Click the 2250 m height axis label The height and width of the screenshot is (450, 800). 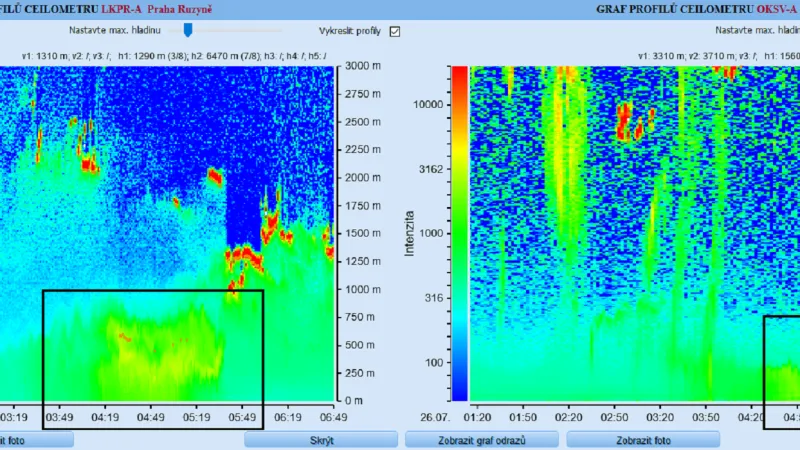(x=363, y=149)
